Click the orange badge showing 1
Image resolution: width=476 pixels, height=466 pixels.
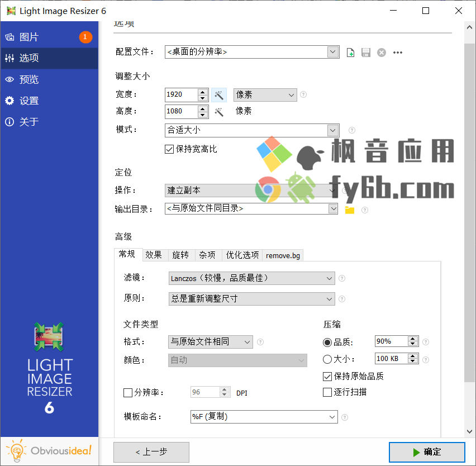(85, 37)
